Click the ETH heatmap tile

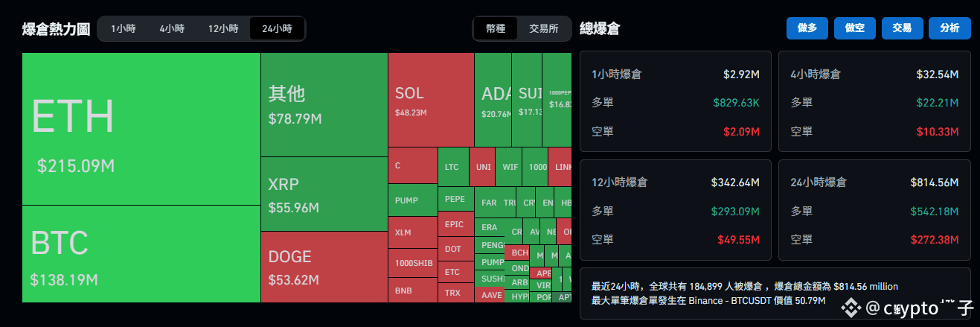point(141,129)
